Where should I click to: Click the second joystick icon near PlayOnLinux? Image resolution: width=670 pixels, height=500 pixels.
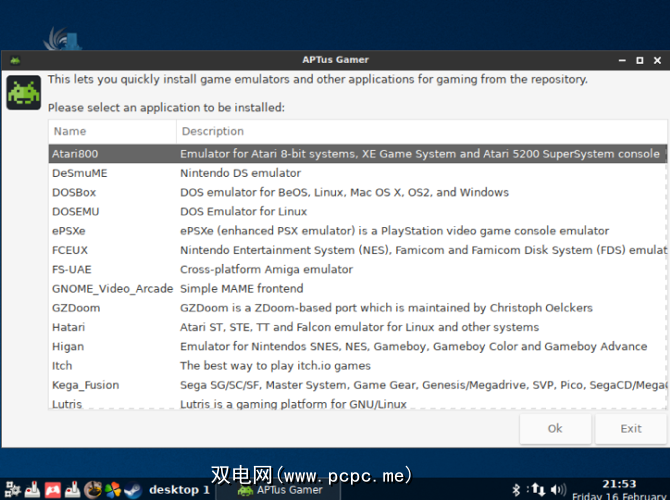pyautogui.click(x=73, y=490)
